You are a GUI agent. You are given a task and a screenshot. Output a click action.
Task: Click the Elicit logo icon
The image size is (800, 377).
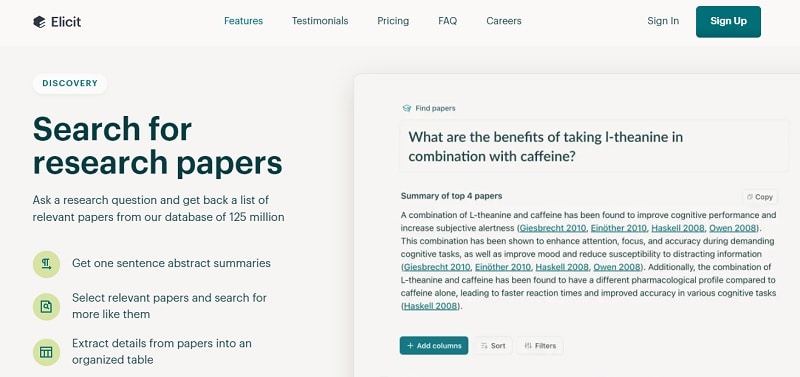pyautogui.click(x=39, y=21)
